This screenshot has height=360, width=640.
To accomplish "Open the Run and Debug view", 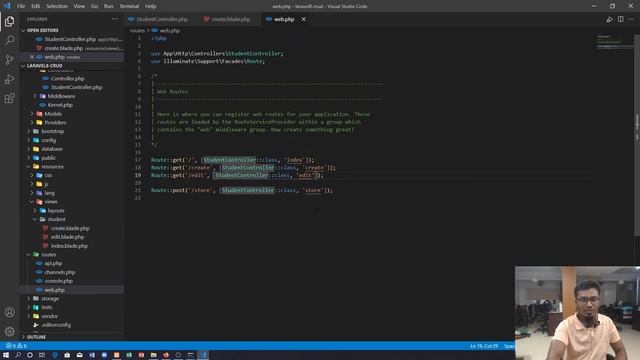I will (x=9, y=79).
